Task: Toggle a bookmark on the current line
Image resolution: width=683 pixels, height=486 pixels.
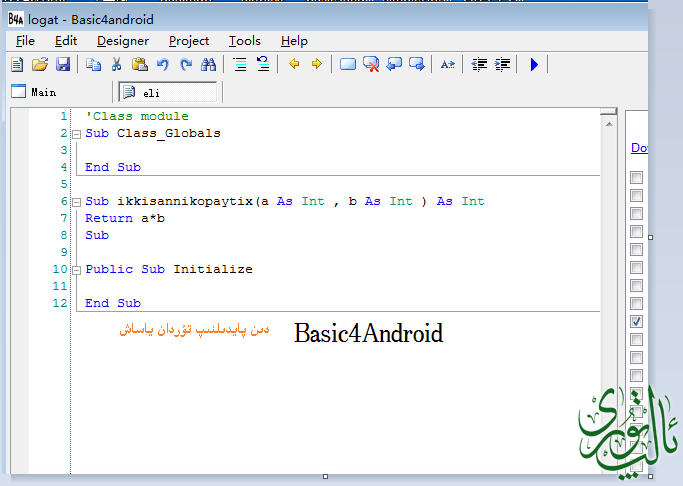Action: [348, 64]
